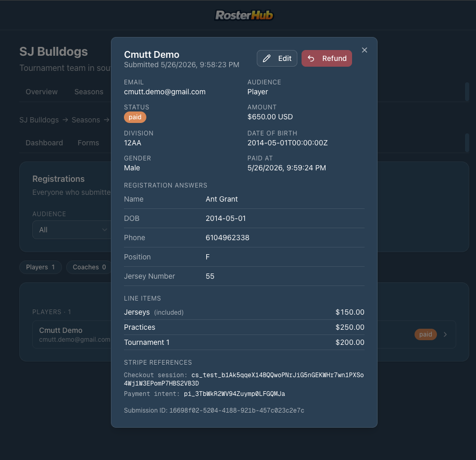Click the Submission ID text

click(x=214, y=411)
